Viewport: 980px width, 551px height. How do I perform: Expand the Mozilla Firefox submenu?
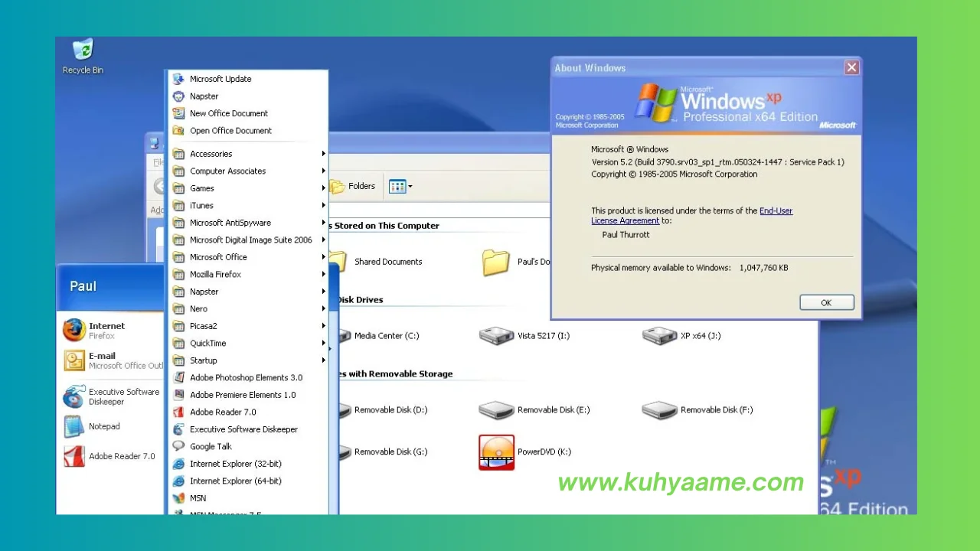click(249, 274)
